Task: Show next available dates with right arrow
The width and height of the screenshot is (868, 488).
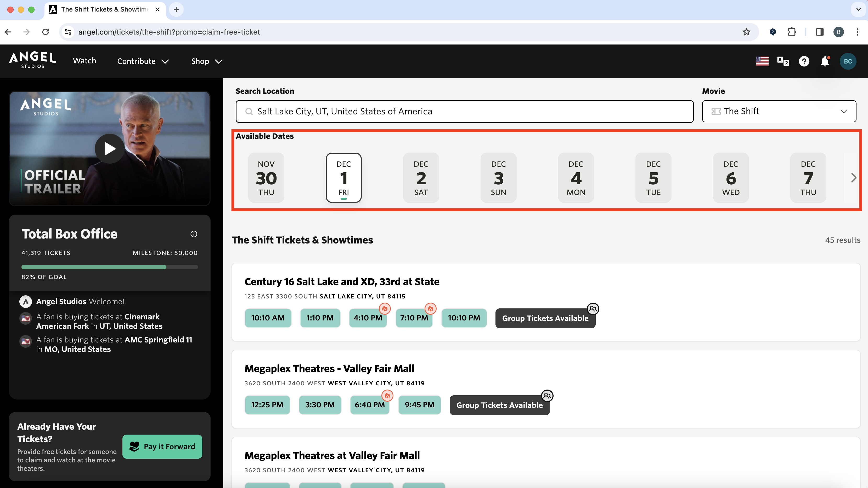Action: coord(854,178)
